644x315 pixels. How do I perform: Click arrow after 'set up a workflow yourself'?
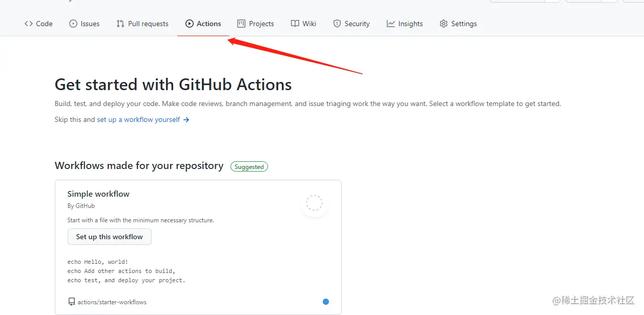tap(186, 119)
